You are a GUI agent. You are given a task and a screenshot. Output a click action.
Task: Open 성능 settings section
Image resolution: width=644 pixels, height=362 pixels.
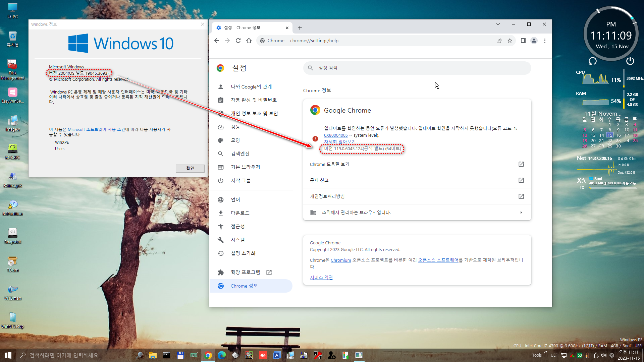point(251,127)
